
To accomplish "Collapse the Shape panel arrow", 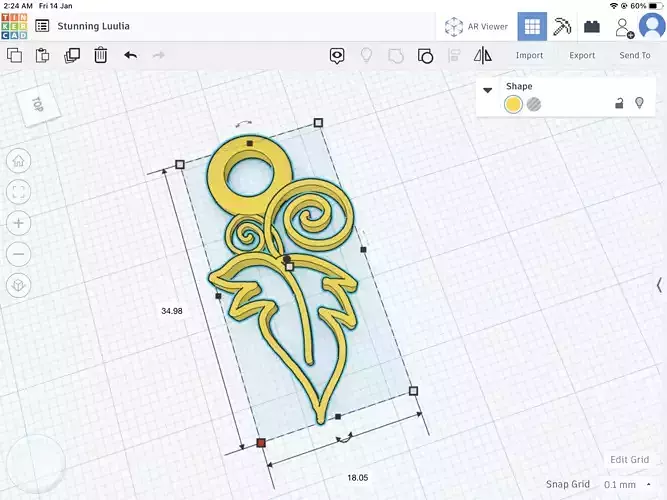I will [x=487, y=90].
